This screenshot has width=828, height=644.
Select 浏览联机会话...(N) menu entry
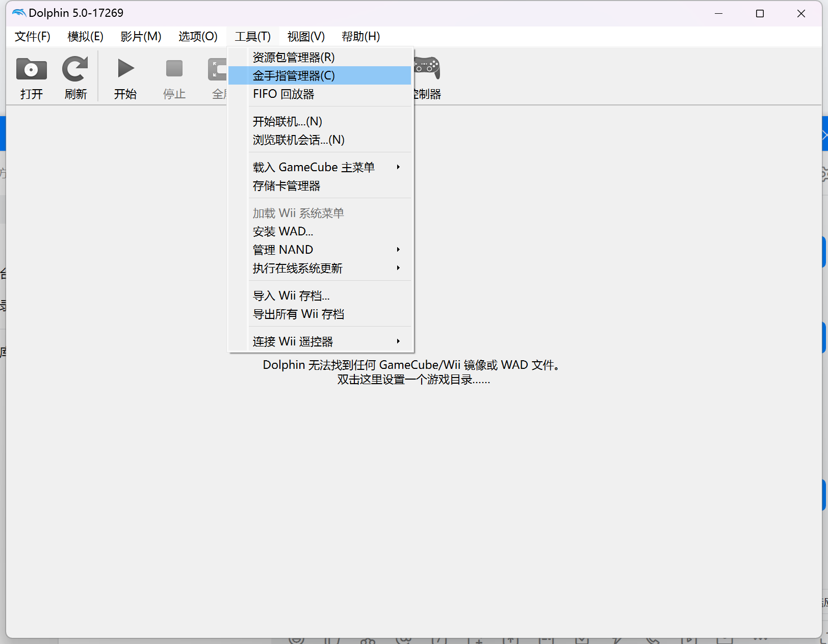coord(320,140)
